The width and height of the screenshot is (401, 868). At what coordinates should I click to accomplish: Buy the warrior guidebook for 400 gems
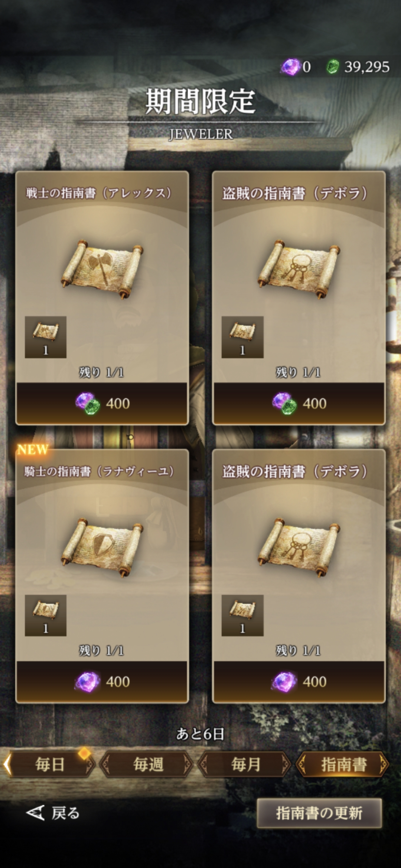(x=102, y=403)
